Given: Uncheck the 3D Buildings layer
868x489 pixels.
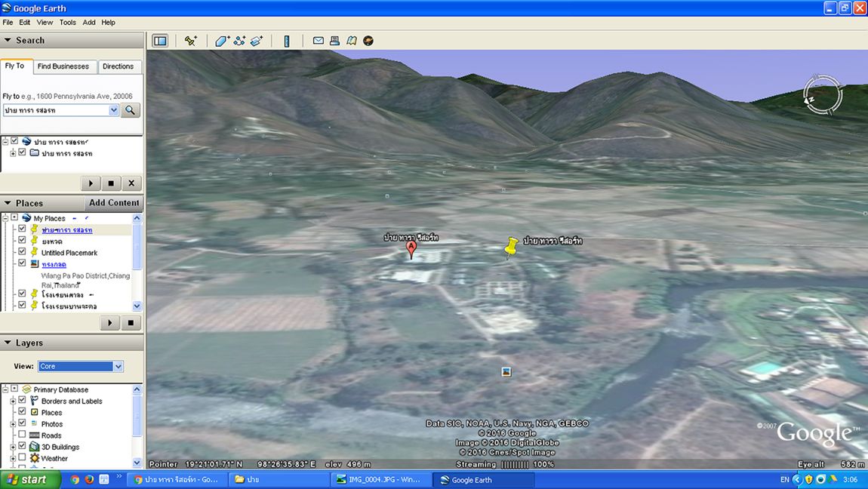Looking at the screenshot, I should click(x=22, y=447).
